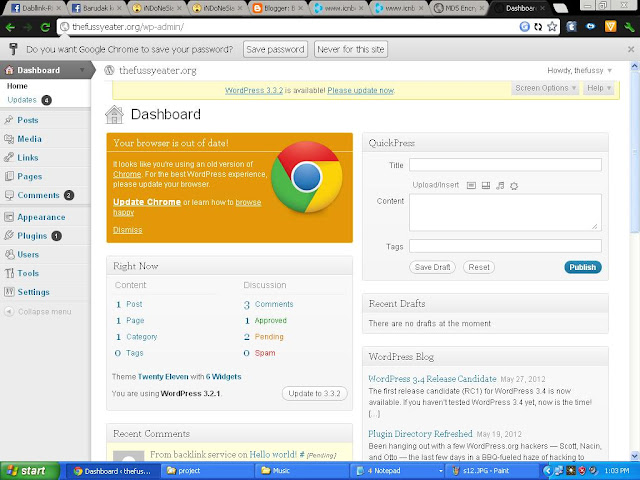Screen dimensions: 640x480
Task: Click Update to 3.3.2 button
Action: coord(314,393)
